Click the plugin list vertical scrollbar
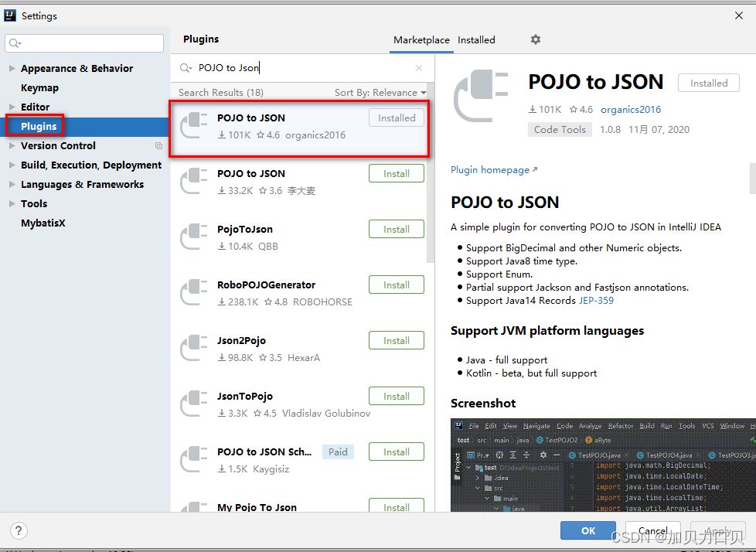The height and width of the screenshot is (552, 756). point(430,186)
